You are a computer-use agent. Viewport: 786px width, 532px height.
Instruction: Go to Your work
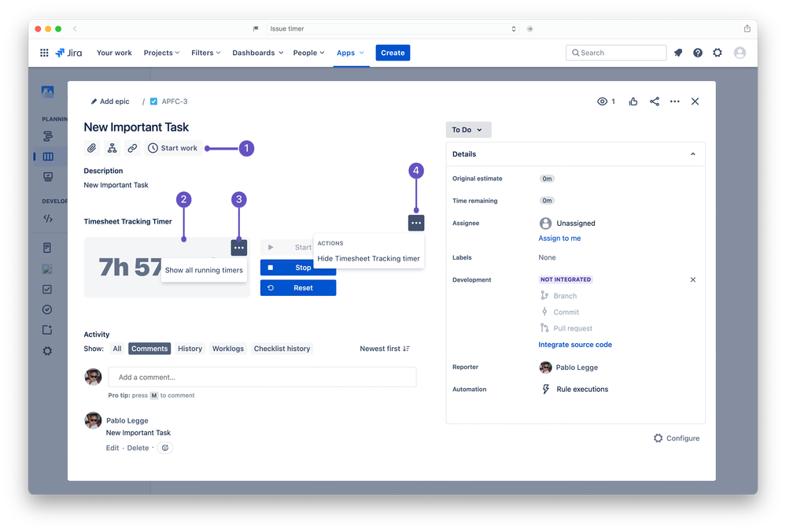click(x=114, y=53)
